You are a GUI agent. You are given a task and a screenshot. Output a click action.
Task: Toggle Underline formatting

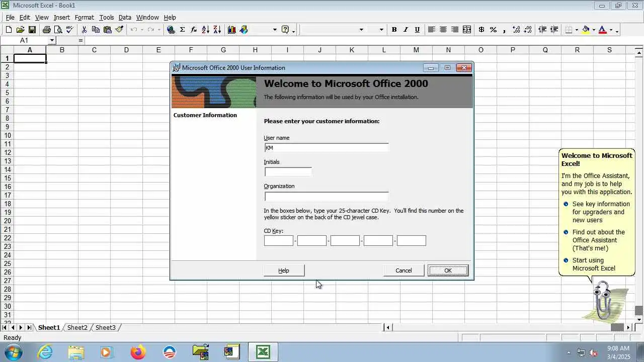click(x=417, y=30)
